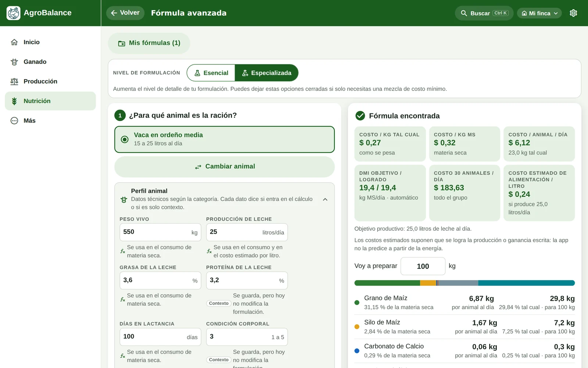588x368 pixels.
Task: Click the Nutrición wheat icon
Action: [14, 101]
